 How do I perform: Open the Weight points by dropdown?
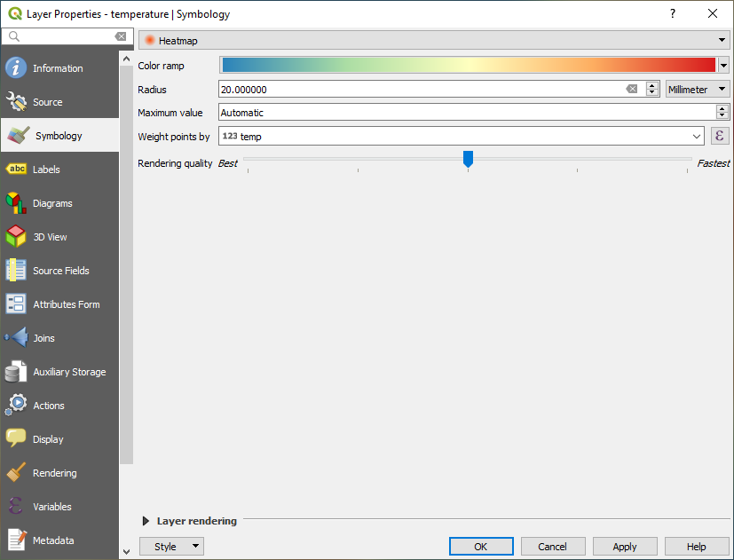(462, 137)
